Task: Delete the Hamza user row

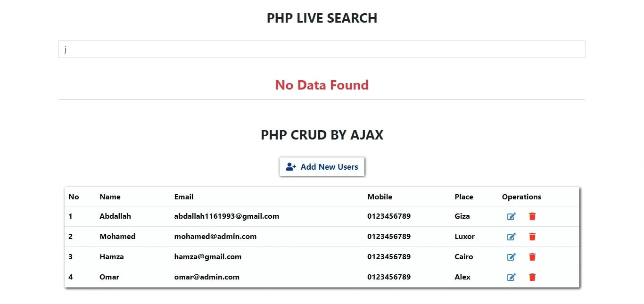Action: click(x=532, y=257)
